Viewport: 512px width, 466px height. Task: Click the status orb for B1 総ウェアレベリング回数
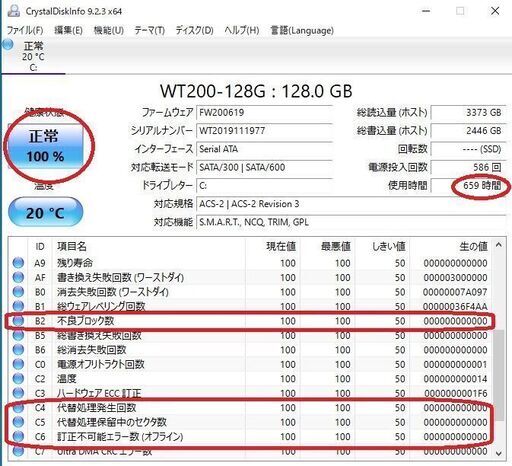(18, 306)
